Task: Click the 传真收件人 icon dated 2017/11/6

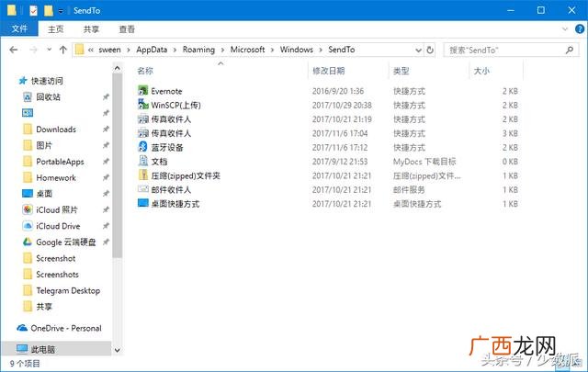Action: 143,133
